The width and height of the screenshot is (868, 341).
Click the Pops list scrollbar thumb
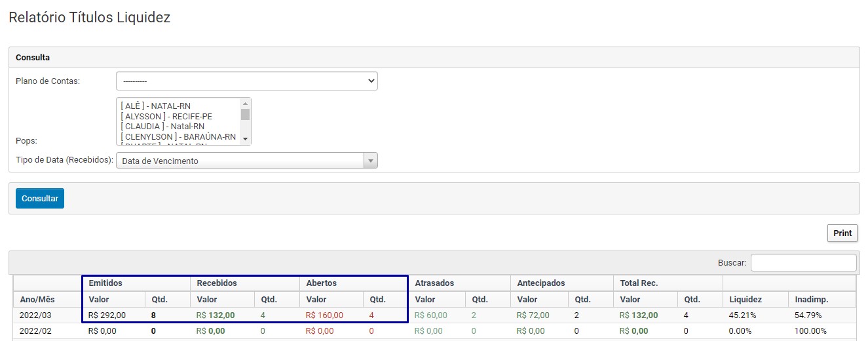(x=246, y=114)
